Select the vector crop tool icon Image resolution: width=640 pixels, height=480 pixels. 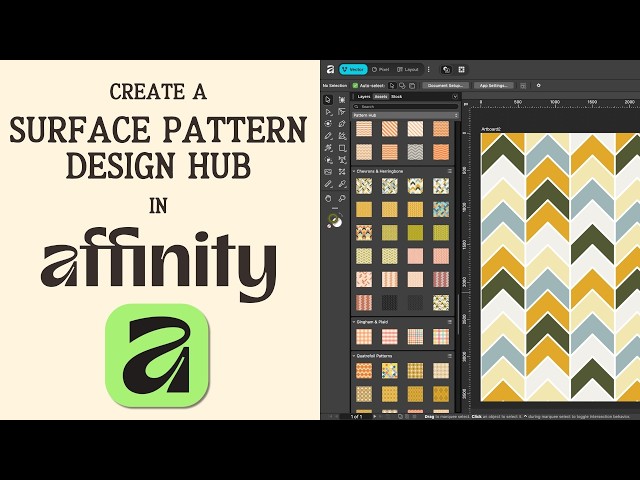click(342, 172)
